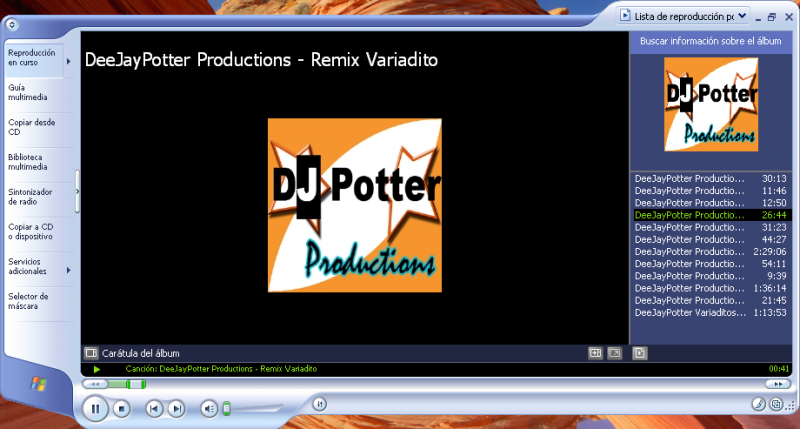800x429 pixels.
Task: Select the DeeJayPotter Variaditos track
Action: [711, 313]
